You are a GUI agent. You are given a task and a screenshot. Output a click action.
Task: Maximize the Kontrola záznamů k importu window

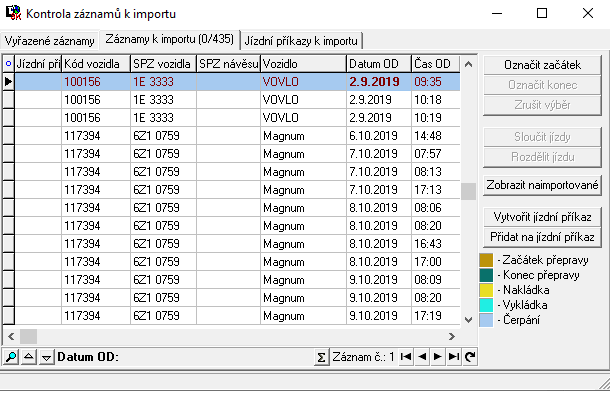click(x=542, y=13)
